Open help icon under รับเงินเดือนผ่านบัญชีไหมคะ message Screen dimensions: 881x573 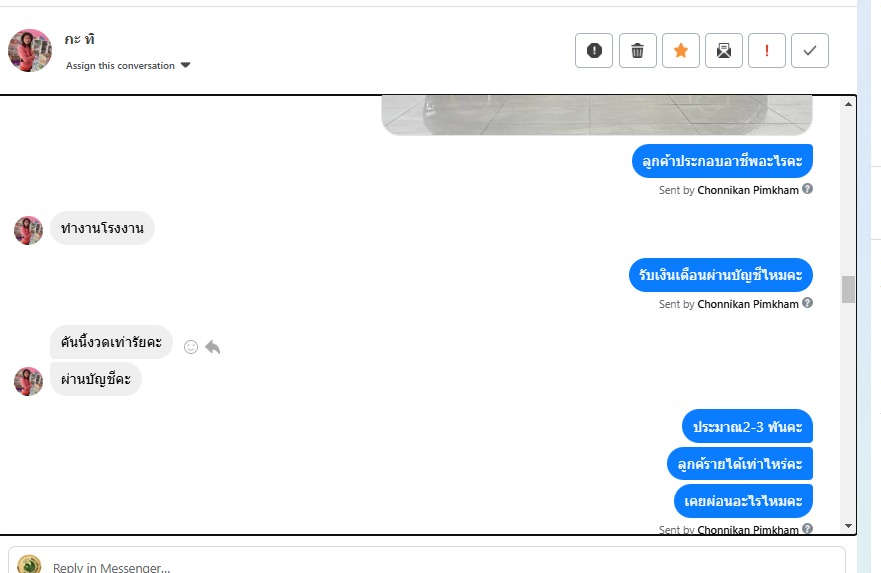807,303
